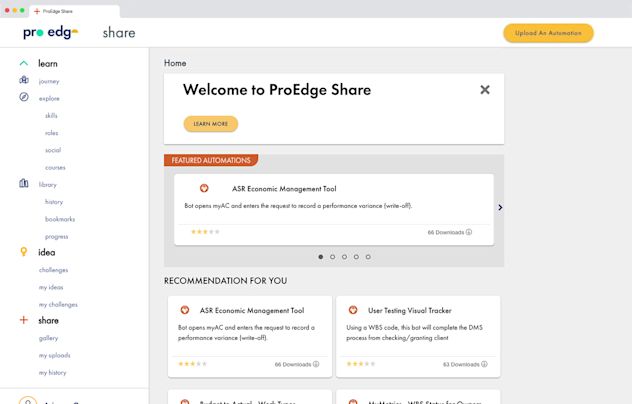Click the Upload An Automation button

[548, 33]
